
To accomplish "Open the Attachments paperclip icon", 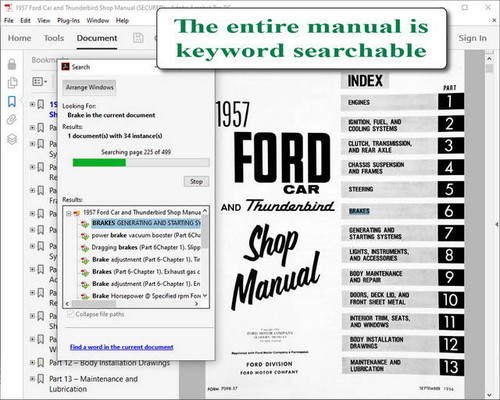I will (x=12, y=120).
